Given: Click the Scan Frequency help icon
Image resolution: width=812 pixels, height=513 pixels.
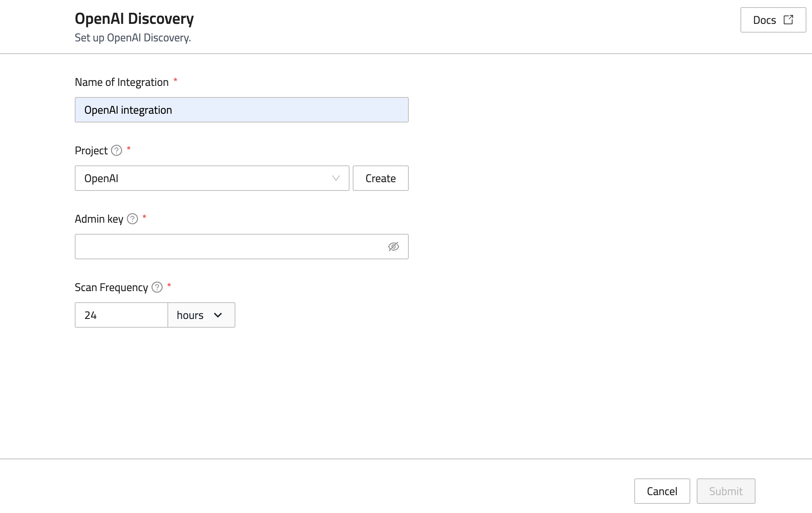Looking at the screenshot, I should [x=157, y=288].
